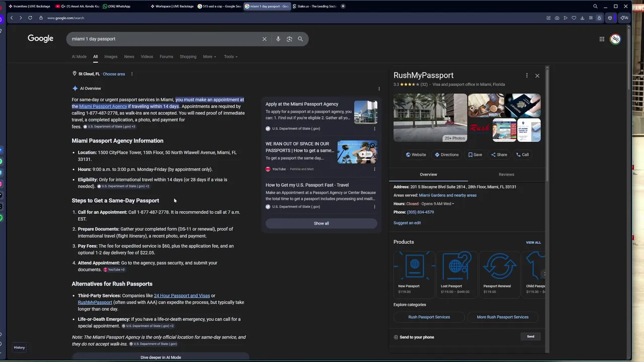Switch to Reviews tab in business panel
Screen dimensions: 644x362
point(506,174)
